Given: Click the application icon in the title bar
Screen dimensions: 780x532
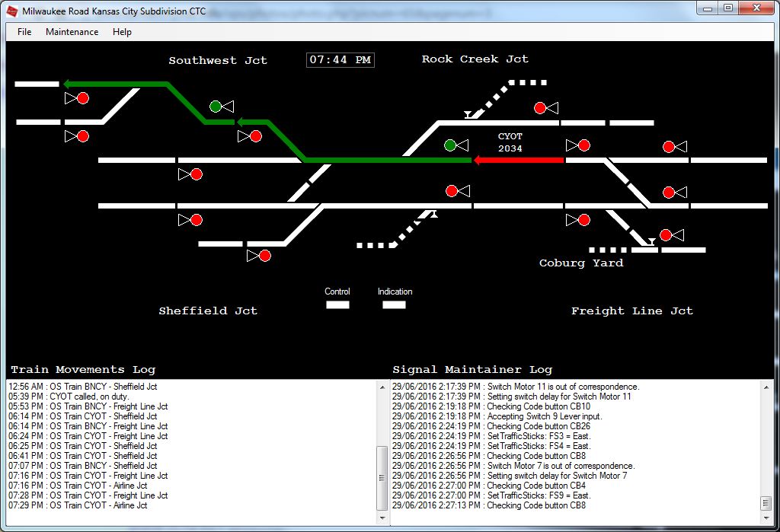Looking at the screenshot, I should (12, 11).
